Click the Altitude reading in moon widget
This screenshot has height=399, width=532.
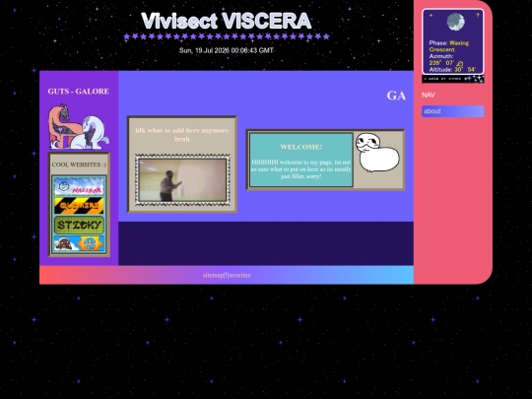click(x=452, y=70)
